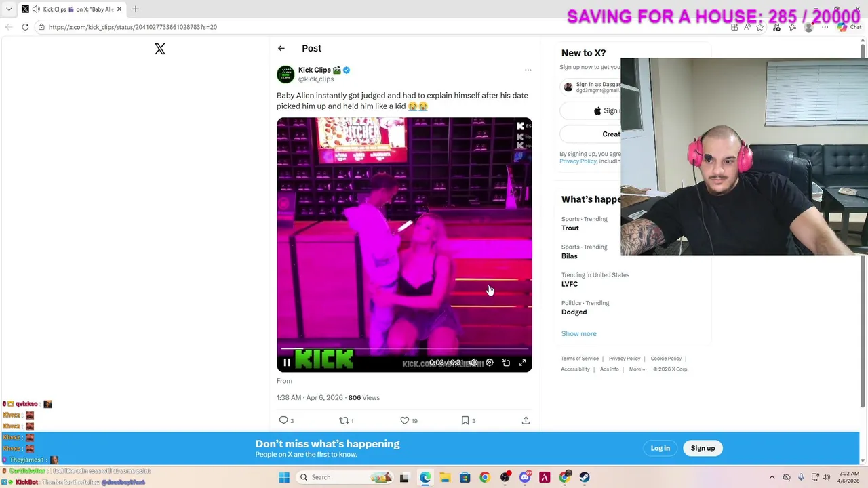This screenshot has width=868, height=488.
Task: Open OBS Studio from the taskbar
Action: 505,477
